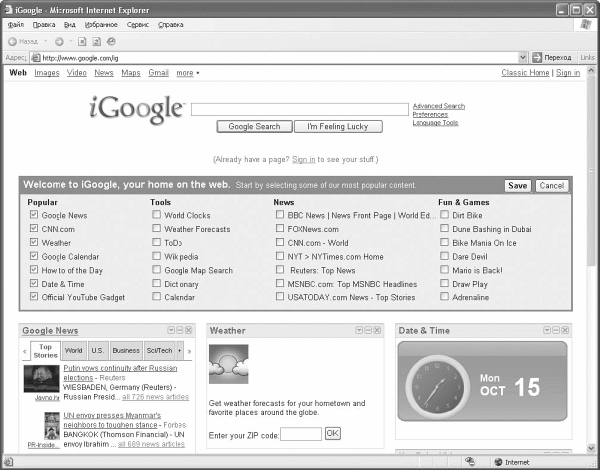Uncheck the Google News checkbox
600x470 pixels.
pyautogui.click(x=34, y=215)
